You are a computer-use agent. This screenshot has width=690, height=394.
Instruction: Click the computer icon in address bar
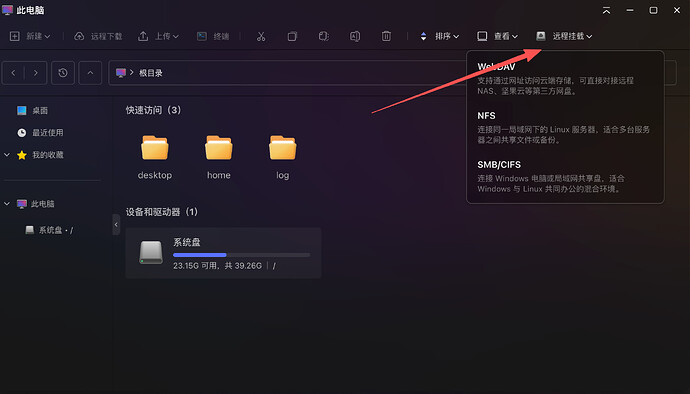(x=121, y=73)
